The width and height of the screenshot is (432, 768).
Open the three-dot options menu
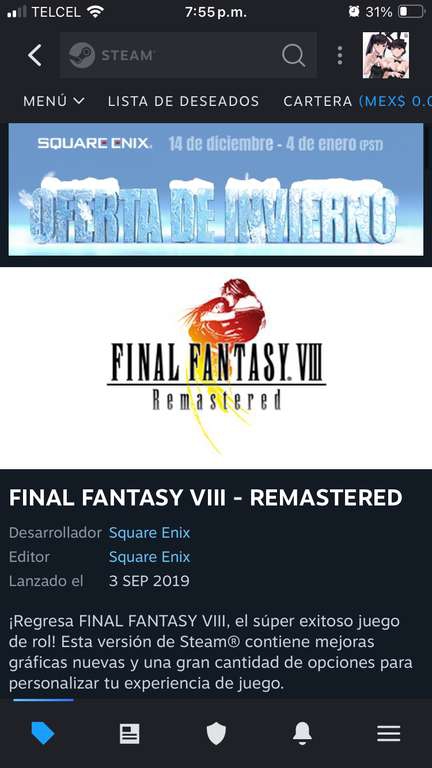pos(340,55)
